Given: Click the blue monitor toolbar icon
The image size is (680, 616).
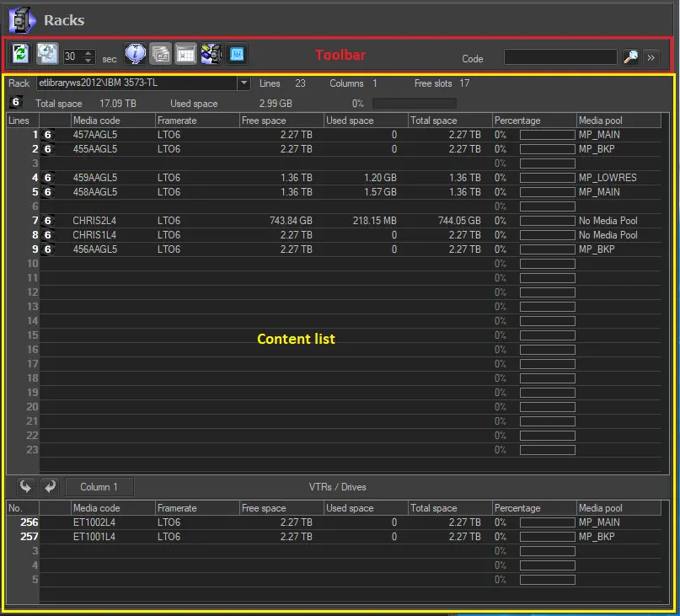Looking at the screenshot, I should point(237,55).
